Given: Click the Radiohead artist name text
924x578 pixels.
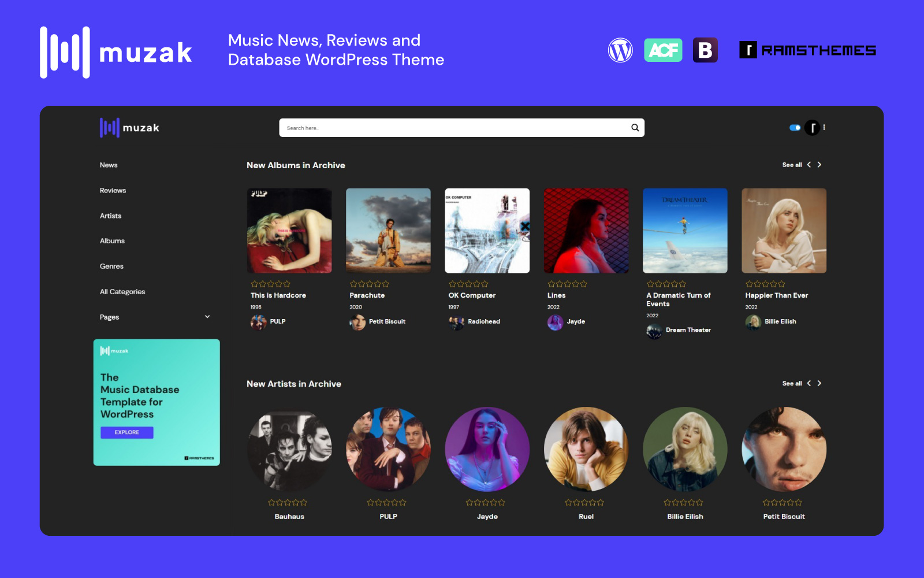Looking at the screenshot, I should point(484,322).
